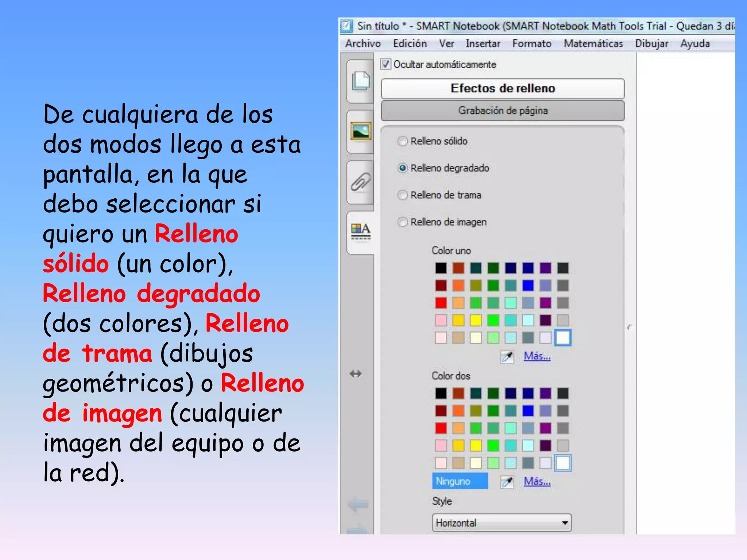Image resolution: width=747 pixels, height=560 pixels.
Task: Open the Matemáticas menu
Action: click(593, 43)
